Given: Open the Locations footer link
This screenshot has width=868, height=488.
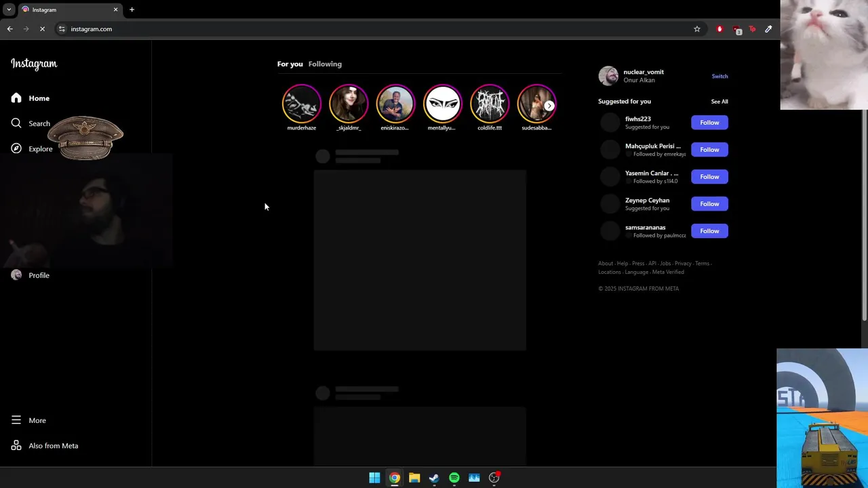Looking at the screenshot, I should tap(609, 272).
